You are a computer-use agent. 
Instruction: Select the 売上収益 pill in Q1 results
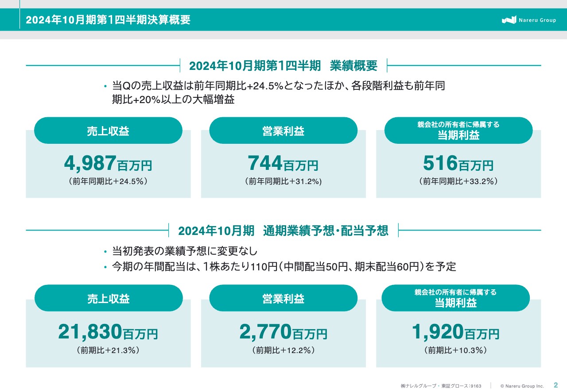click(x=108, y=130)
